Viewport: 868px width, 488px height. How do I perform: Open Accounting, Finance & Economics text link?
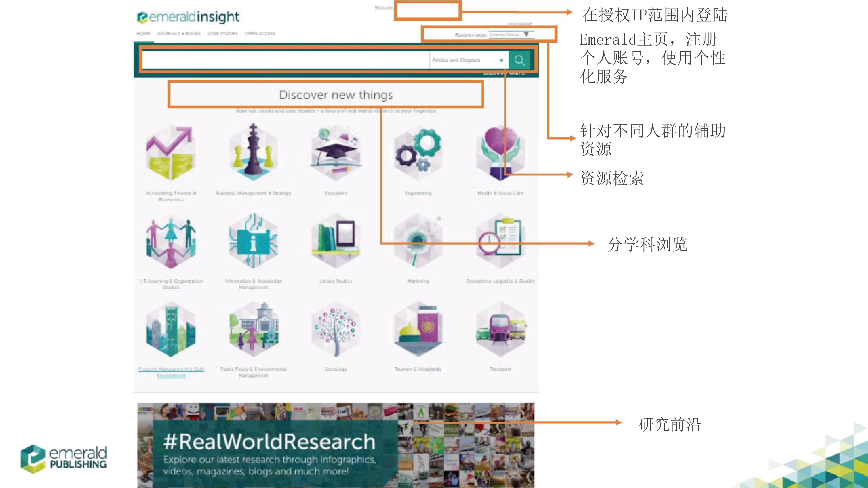171,196
